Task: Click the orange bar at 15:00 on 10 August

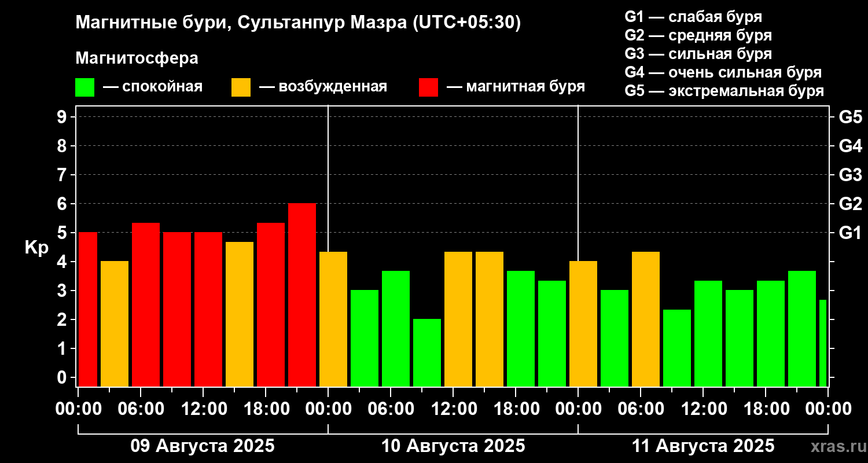Action: 490,319
